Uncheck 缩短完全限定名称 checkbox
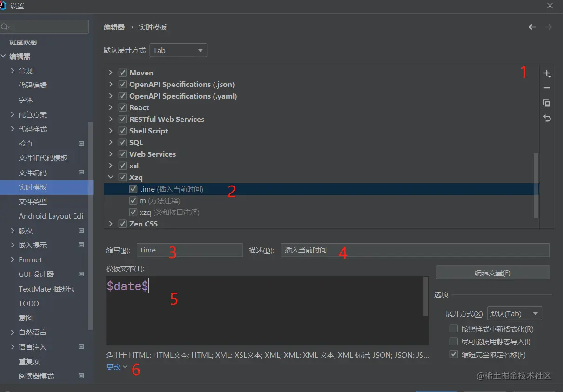This screenshot has height=392, width=563. coord(454,354)
